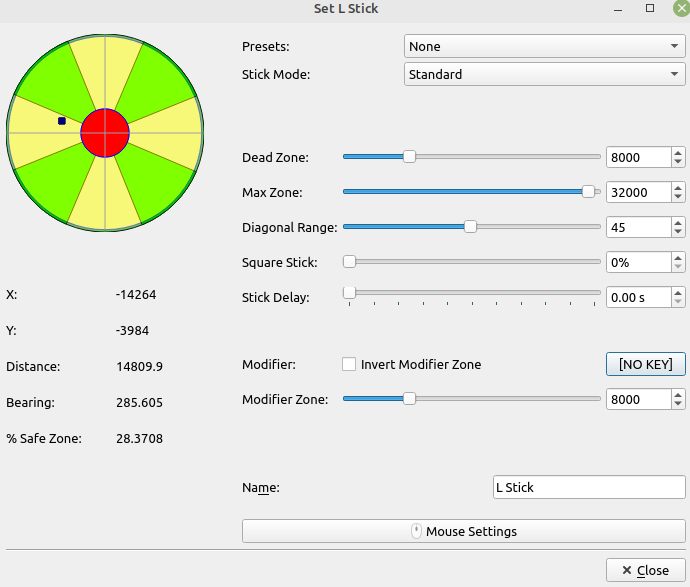Increase Stick Delay with up arrow
690x587 pixels.
click(678, 293)
